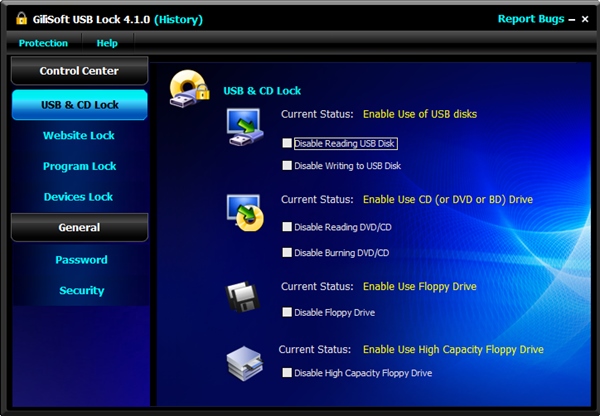600x416 pixels.
Task: Click the Report Bugs link
Action: point(531,19)
